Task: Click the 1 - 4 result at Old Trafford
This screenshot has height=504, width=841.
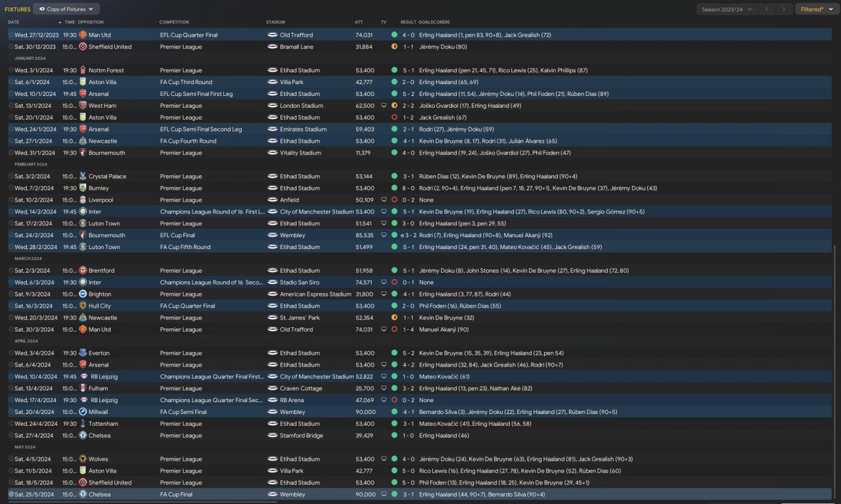Action: tap(409, 330)
